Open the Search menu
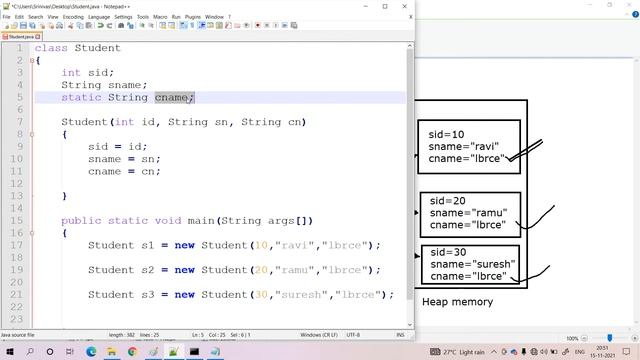The height and width of the screenshot is (360, 640). (x=36, y=17)
